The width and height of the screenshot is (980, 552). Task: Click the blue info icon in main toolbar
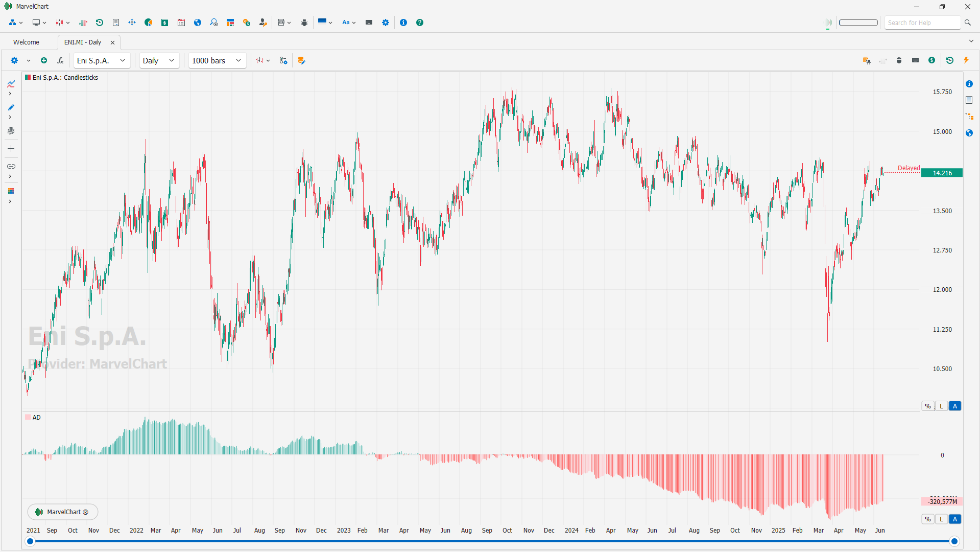[x=403, y=22]
